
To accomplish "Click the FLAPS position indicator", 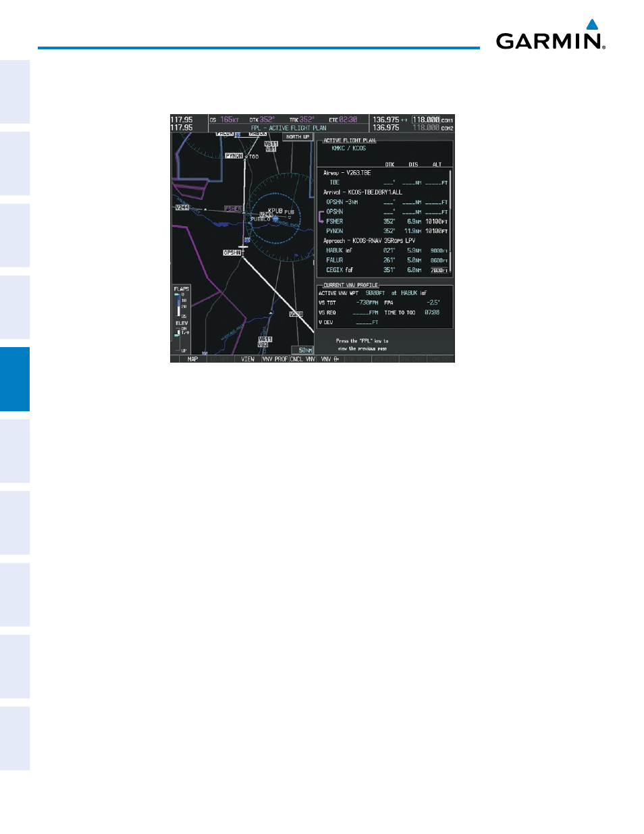I will coord(181,302).
